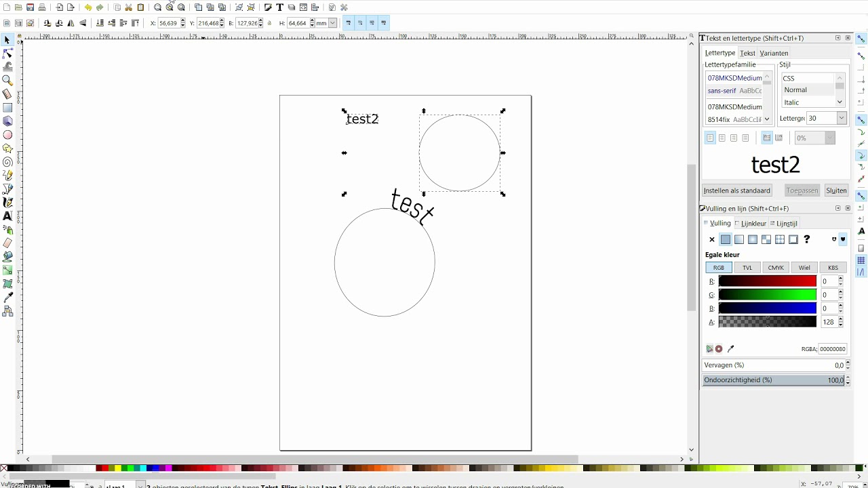The height and width of the screenshot is (488, 868).
Task: Switch to the Lijnkleur tab
Action: point(751,223)
